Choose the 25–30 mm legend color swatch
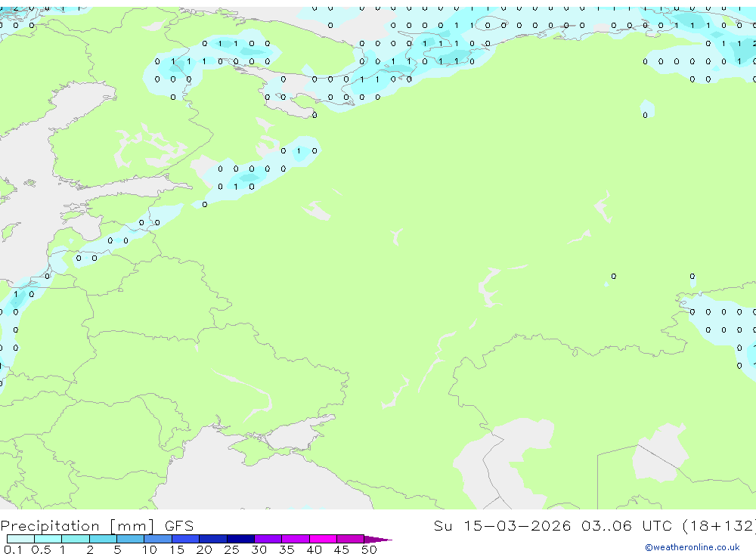756x554 pixels. [x=240, y=539]
